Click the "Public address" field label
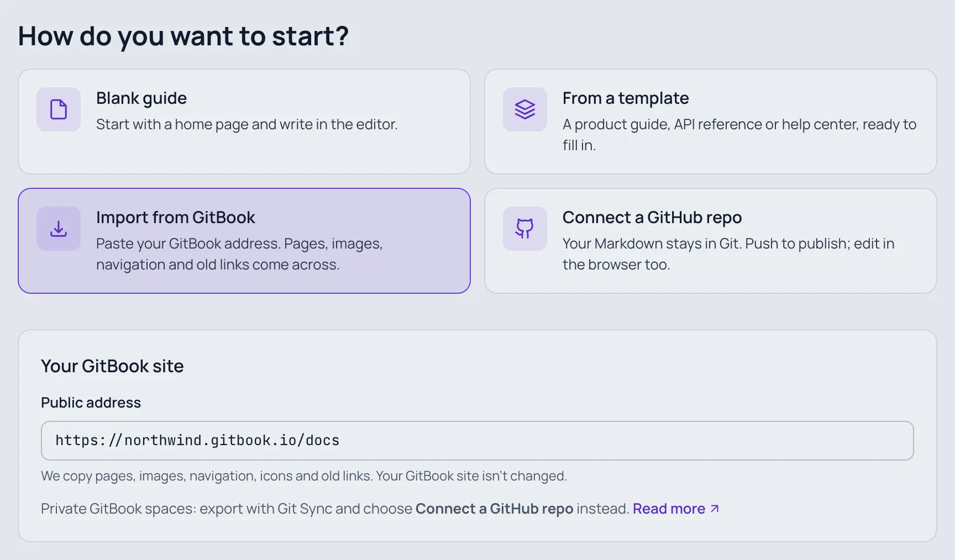Screen dimensions: 955x560 point(91,403)
